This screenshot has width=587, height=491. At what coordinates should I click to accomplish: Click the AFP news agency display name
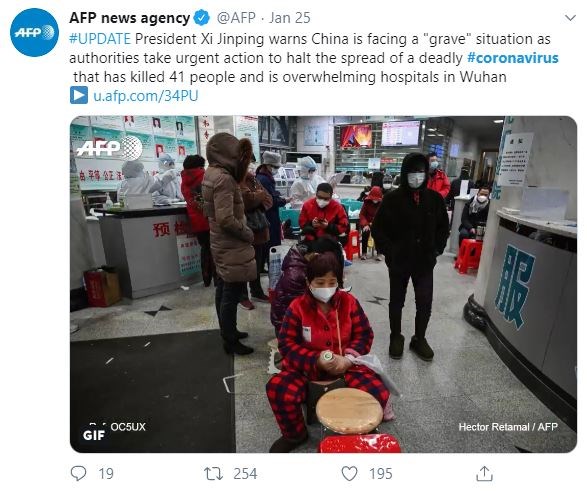(130, 18)
